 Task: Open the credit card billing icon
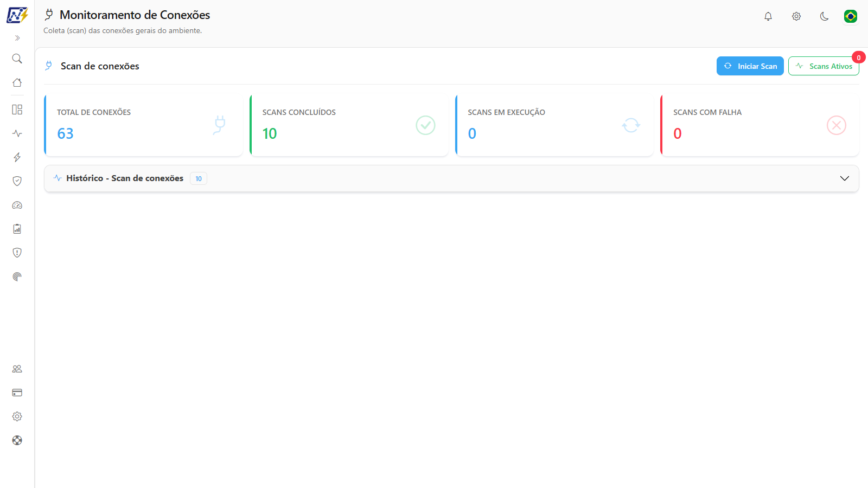(x=17, y=393)
